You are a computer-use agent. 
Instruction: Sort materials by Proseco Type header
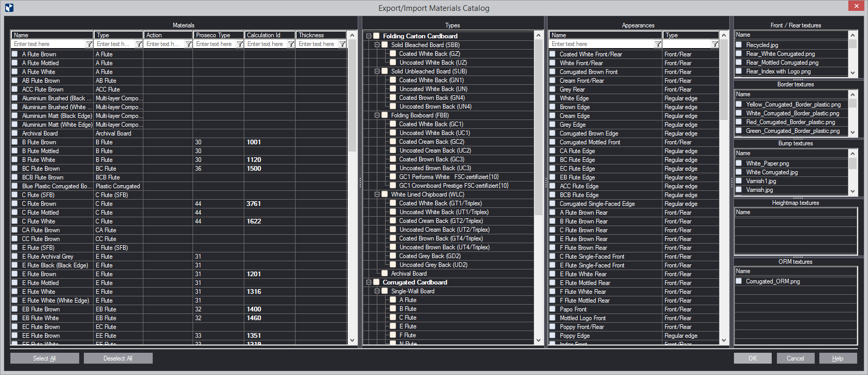219,35
